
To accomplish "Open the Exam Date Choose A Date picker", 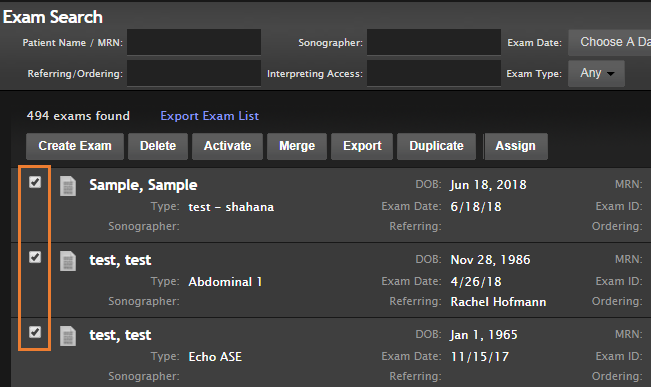I will [x=609, y=42].
